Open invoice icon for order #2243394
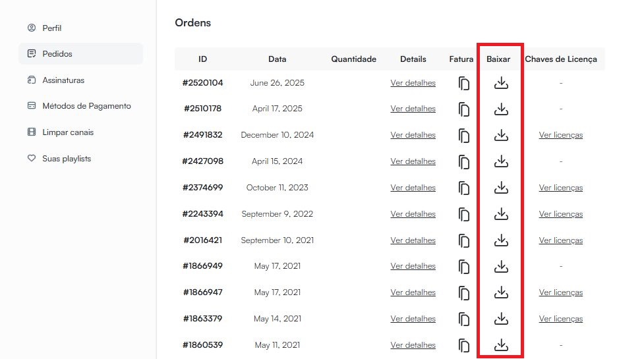Screen dimensions: 644x359 pos(464,215)
